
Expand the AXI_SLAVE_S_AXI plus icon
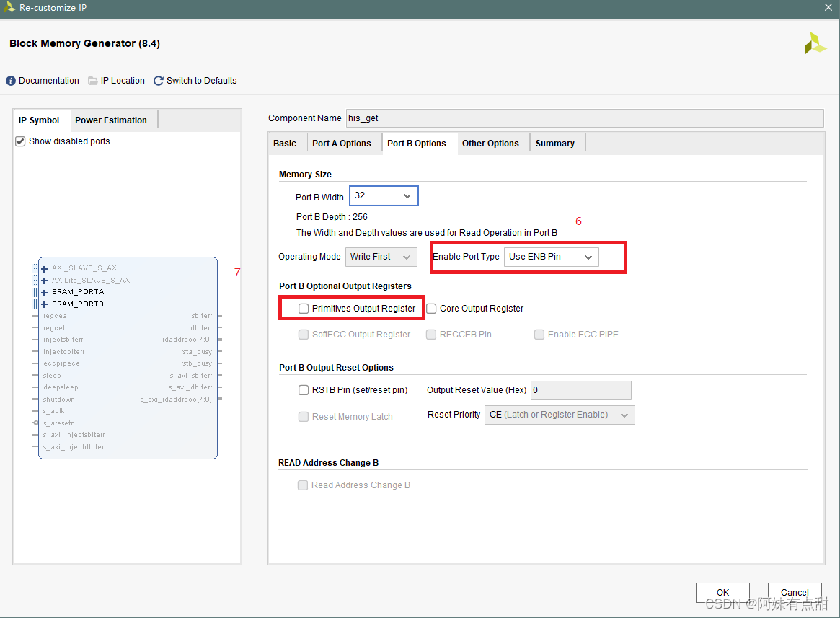coord(45,268)
